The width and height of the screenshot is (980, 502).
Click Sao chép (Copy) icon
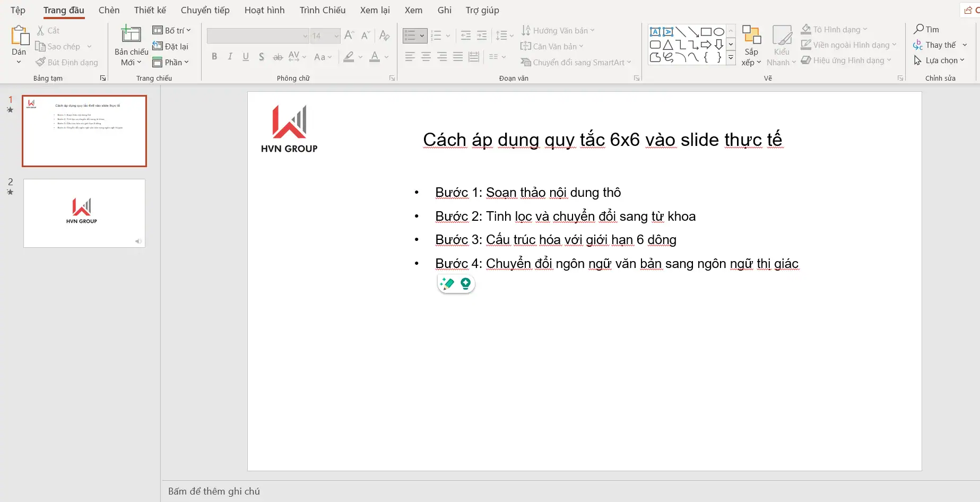[40, 47]
